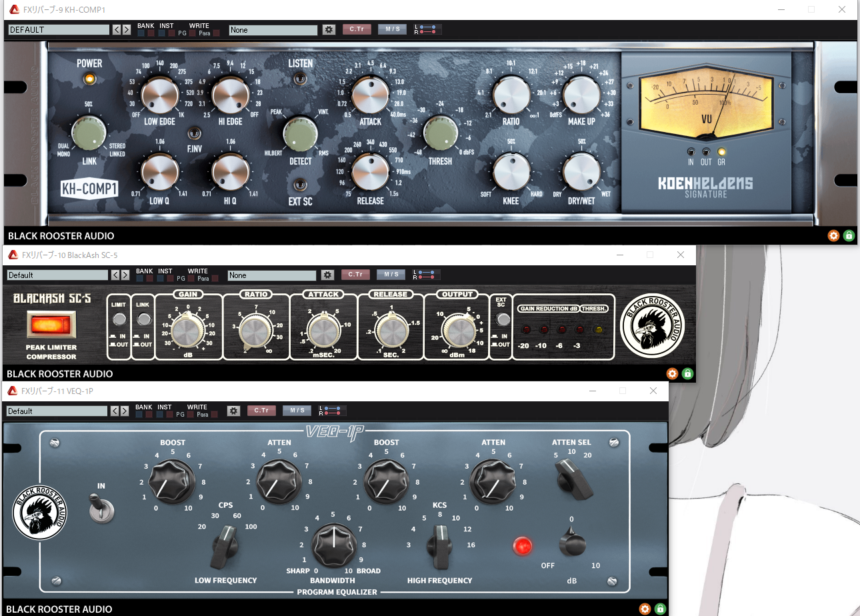
Task: Open orange settings gear in VEQ-1P footer
Action: tap(645, 609)
